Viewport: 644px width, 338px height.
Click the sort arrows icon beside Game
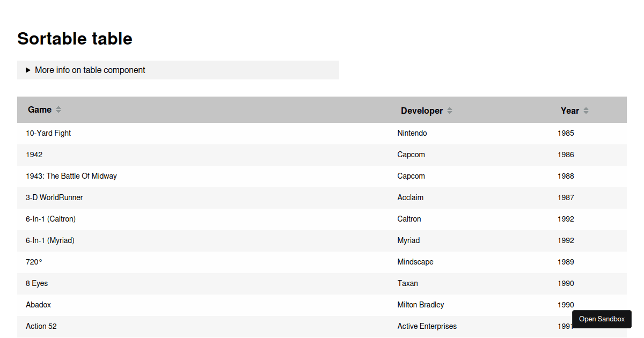pyautogui.click(x=58, y=109)
